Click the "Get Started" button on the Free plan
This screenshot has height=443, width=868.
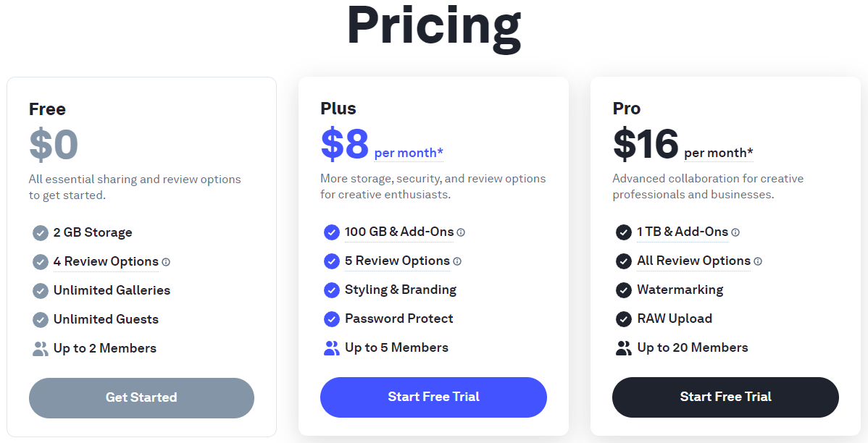pyautogui.click(x=141, y=397)
